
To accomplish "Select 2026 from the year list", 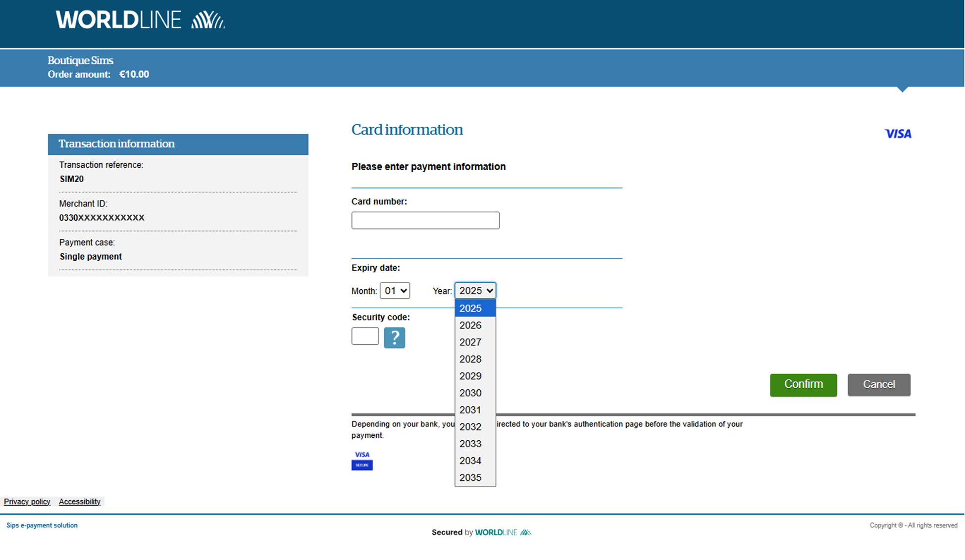I will pyautogui.click(x=470, y=325).
